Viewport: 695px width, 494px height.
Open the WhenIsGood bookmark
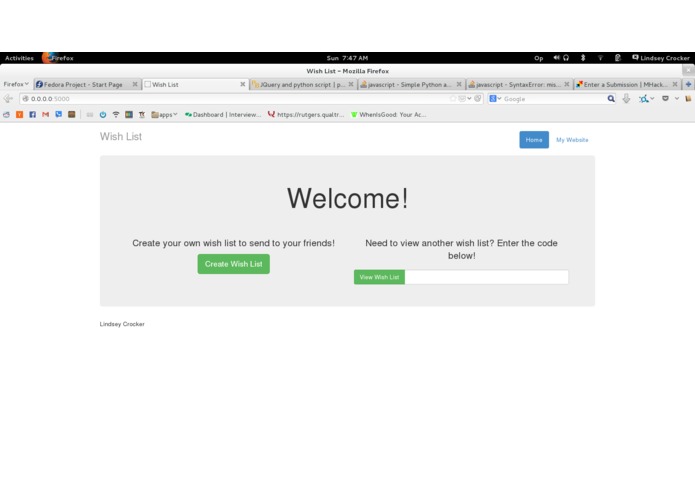389,115
